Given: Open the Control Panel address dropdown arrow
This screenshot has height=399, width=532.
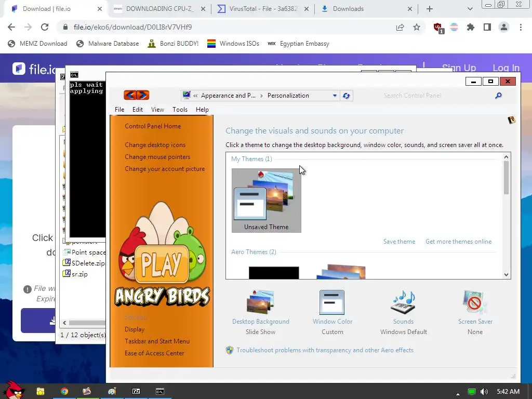Looking at the screenshot, I should (335, 96).
